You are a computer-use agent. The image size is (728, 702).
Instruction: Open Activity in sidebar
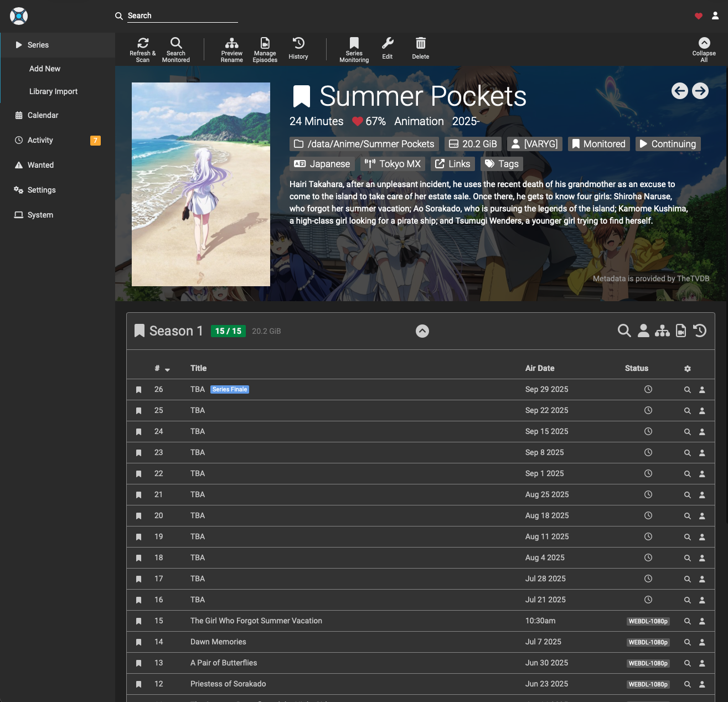coord(58,140)
